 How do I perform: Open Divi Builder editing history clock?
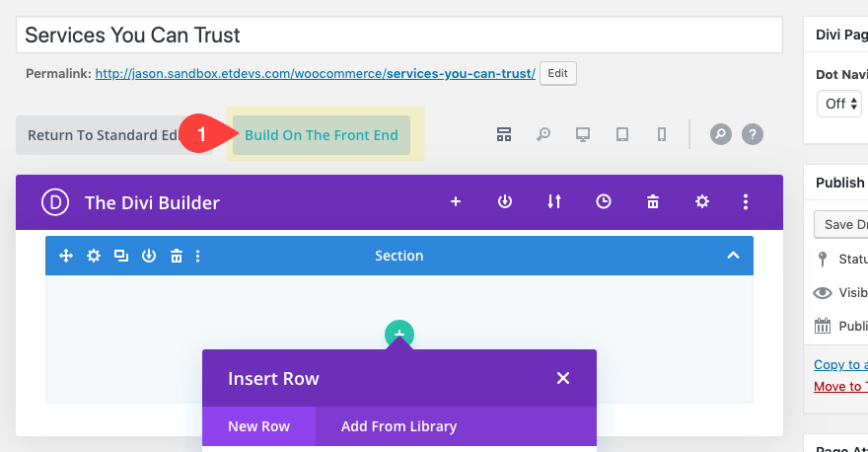pyautogui.click(x=604, y=202)
